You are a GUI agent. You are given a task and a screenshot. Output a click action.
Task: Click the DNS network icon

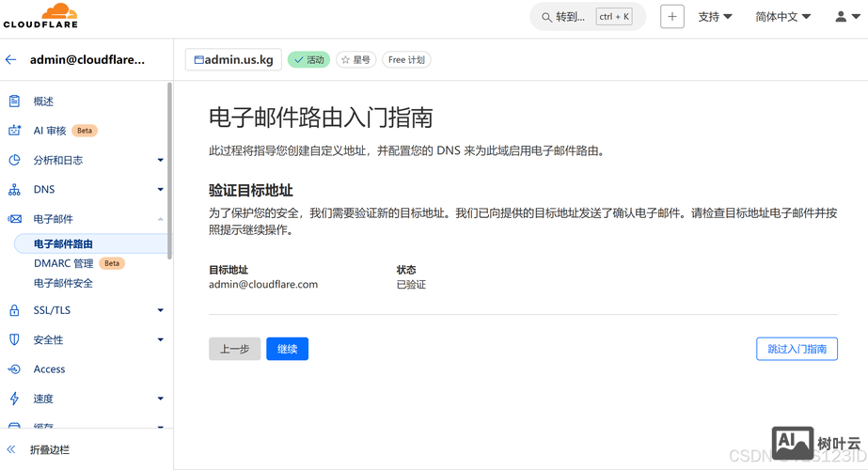pos(14,190)
